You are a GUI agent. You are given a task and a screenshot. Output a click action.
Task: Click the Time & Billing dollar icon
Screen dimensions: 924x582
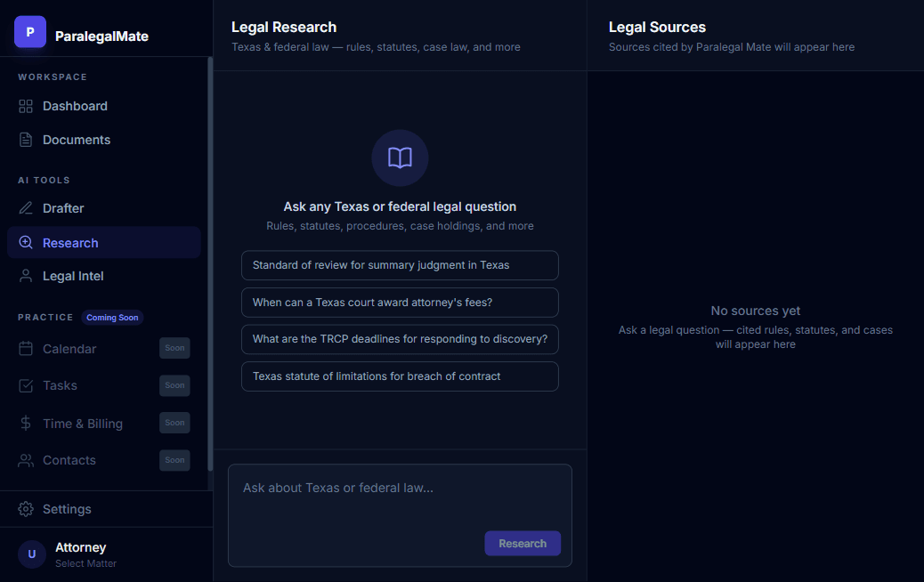tap(26, 424)
